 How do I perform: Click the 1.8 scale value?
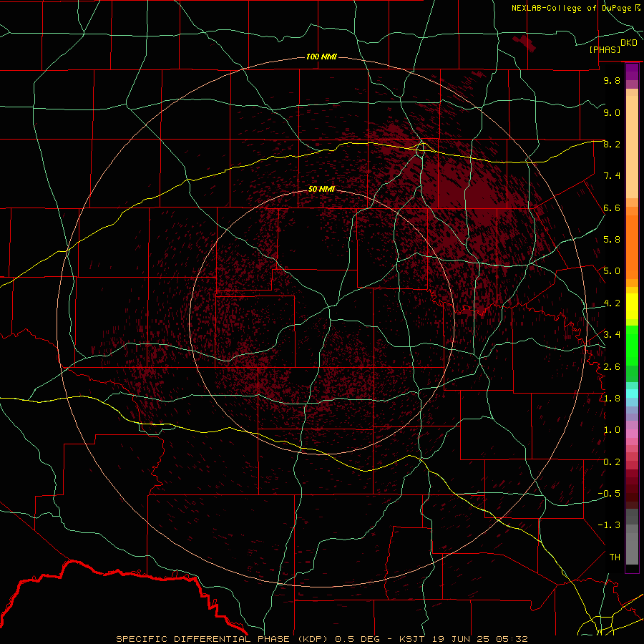point(612,399)
